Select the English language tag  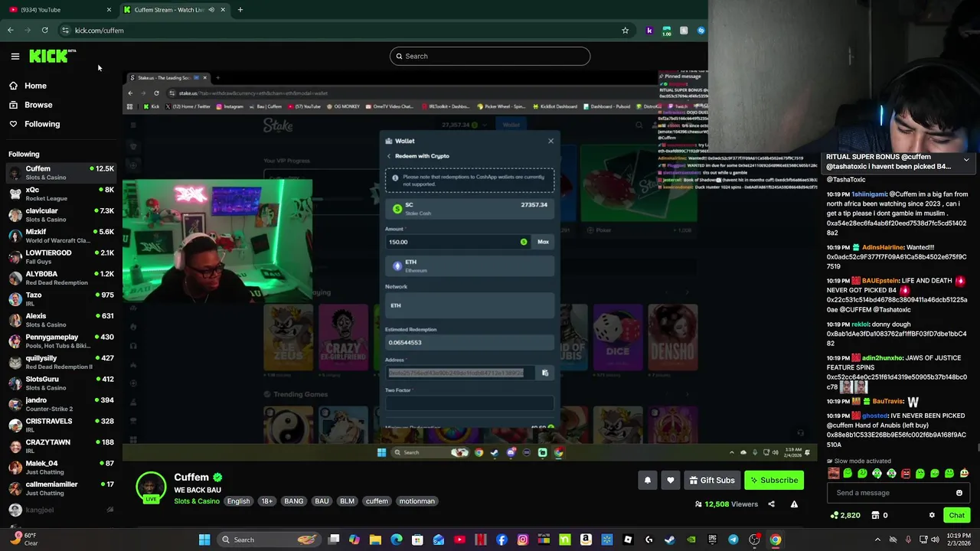pyautogui.click(x=238, y=501)
